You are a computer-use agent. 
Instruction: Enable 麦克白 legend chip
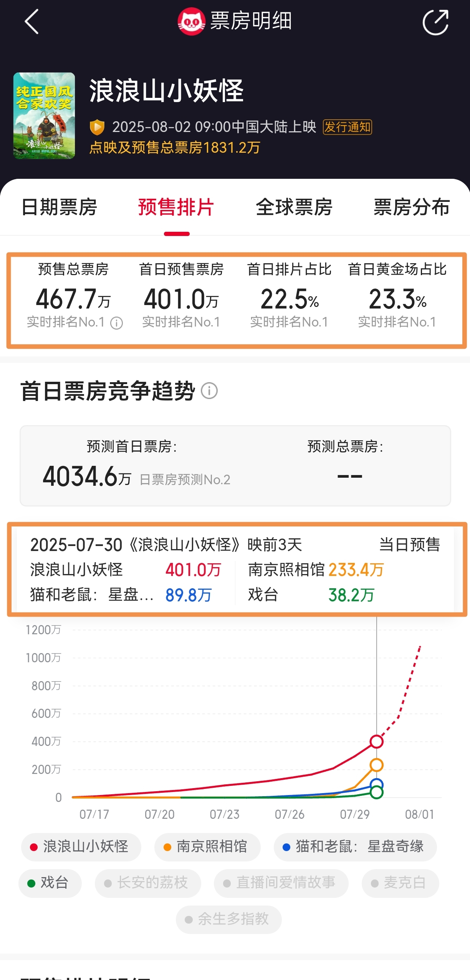(x=400, y=883)
